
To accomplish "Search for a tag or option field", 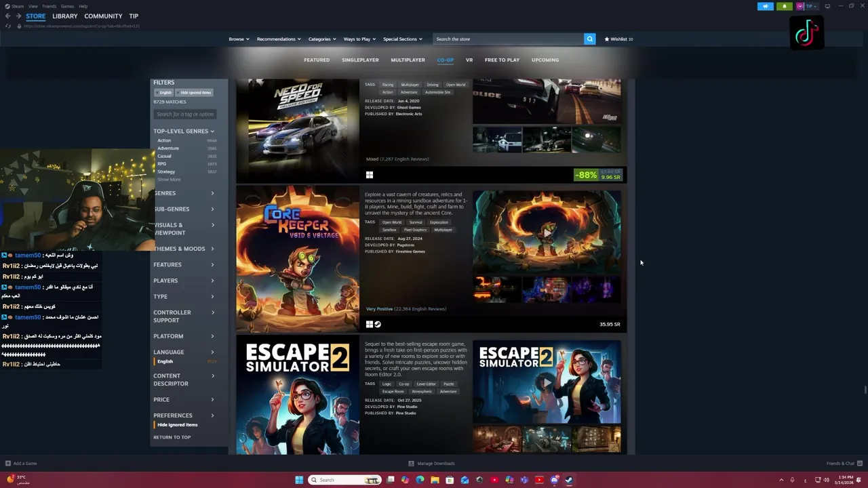I will (185, 114).
